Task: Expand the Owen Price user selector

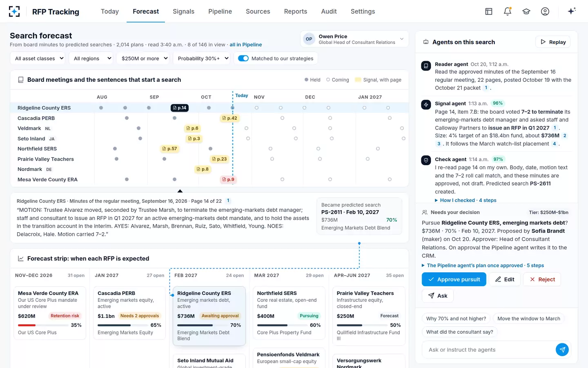Action: coord(354,39)
